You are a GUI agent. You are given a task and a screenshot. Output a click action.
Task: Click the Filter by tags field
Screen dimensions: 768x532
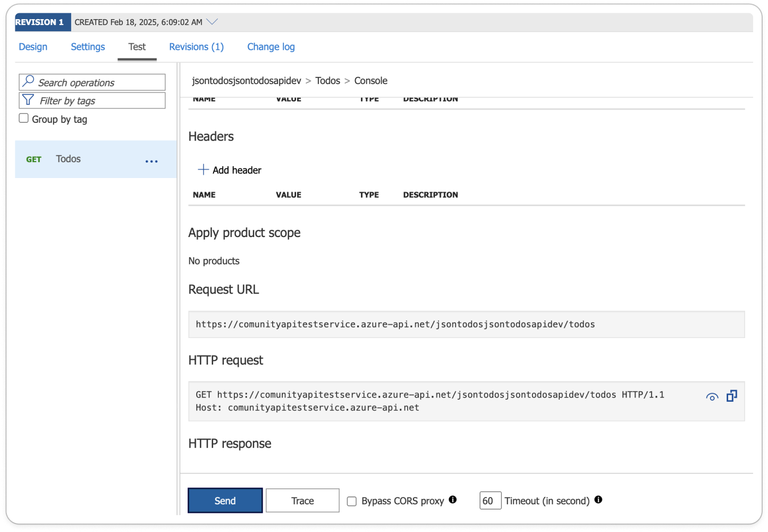(98, 100)
